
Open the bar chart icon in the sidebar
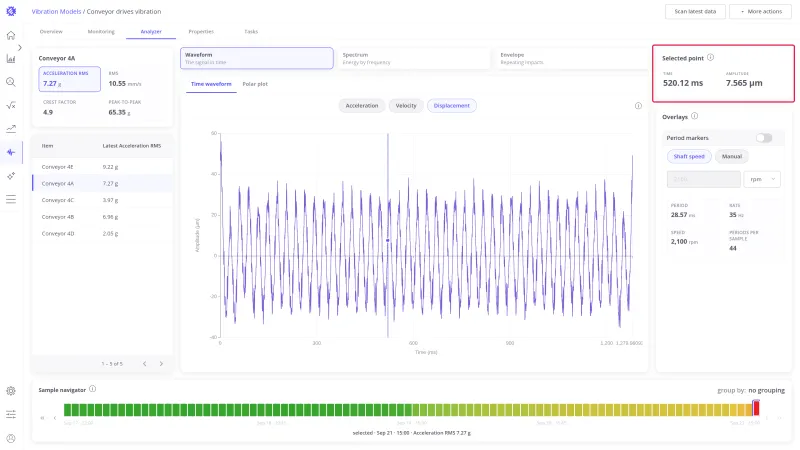click(x=11, y=59)
